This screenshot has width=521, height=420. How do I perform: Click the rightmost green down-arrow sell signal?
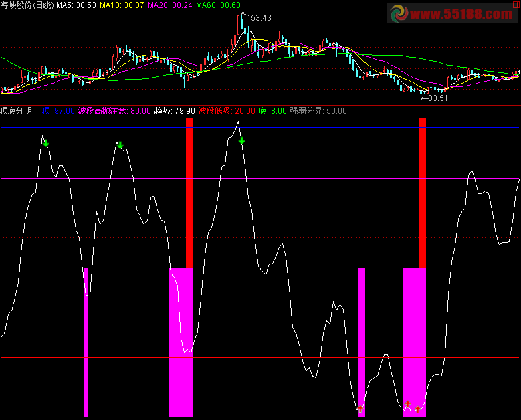click(242, 140)
